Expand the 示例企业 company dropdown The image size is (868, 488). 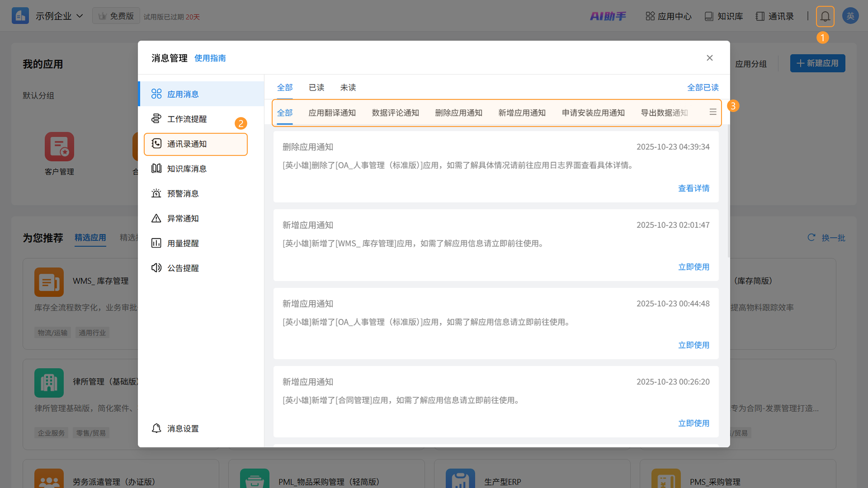[x=59, y=16]
